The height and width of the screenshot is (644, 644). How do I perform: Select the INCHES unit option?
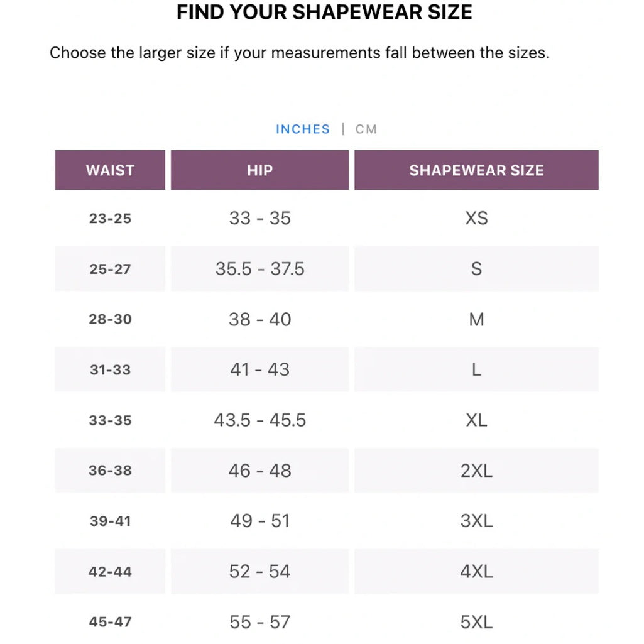point(303,129)
